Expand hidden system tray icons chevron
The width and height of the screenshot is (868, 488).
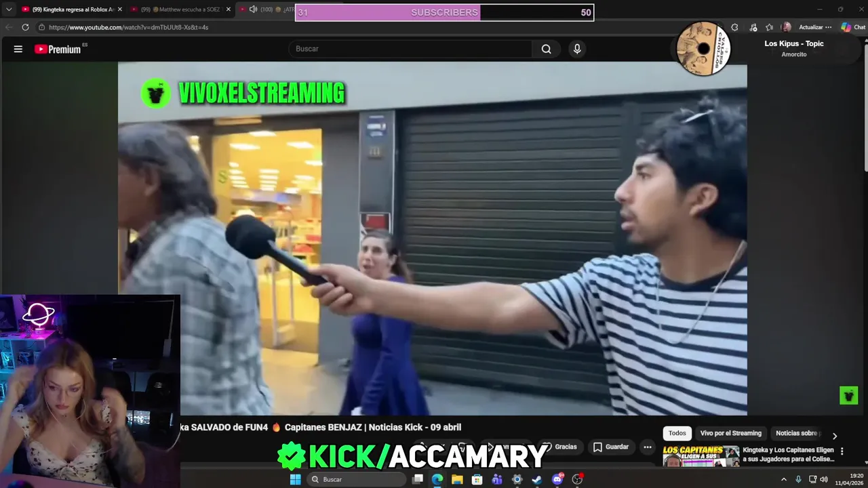click(x=784, y=479)
